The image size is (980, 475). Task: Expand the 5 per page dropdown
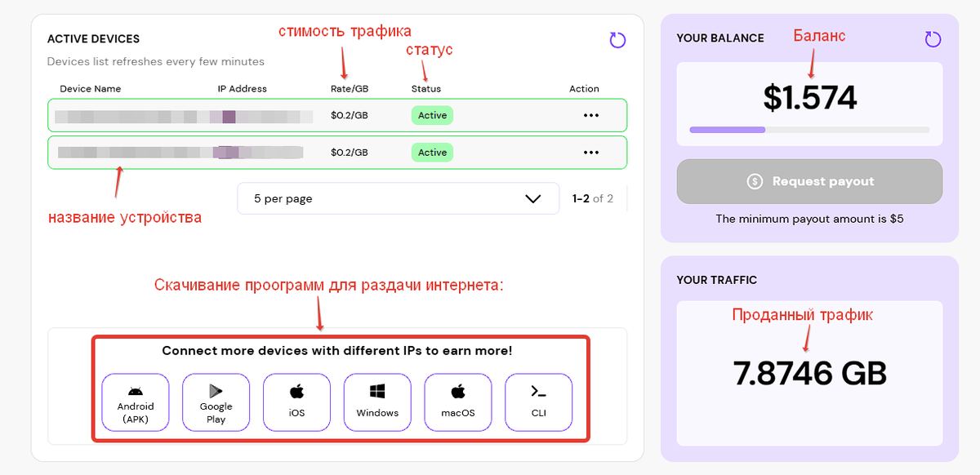398,198
